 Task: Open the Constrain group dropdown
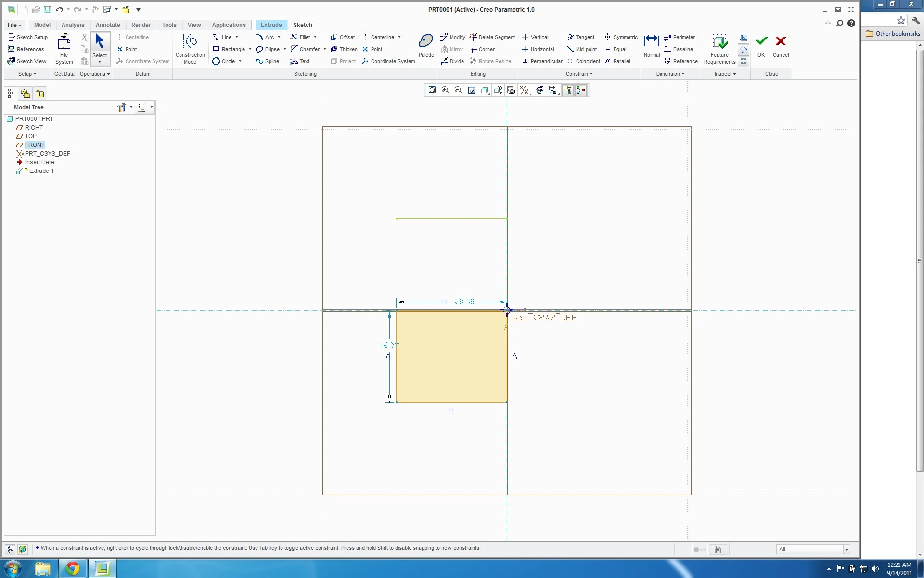[579, 74]
